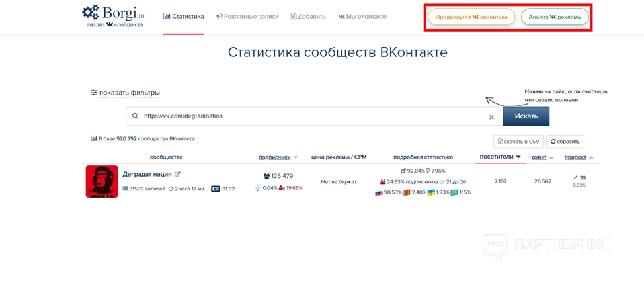Click the birthday cake age icon
This screenshot has width=644, height=295.
[383, 181]
